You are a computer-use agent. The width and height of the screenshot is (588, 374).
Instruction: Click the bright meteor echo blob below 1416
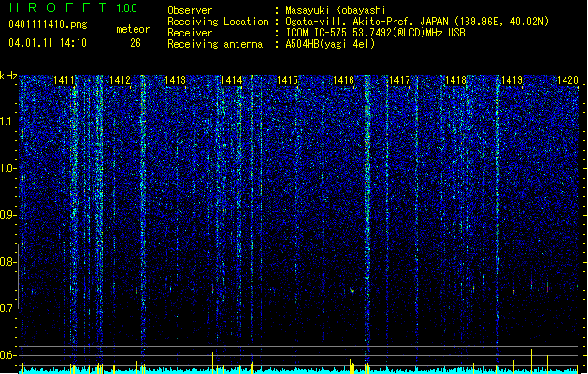(351, 289)
